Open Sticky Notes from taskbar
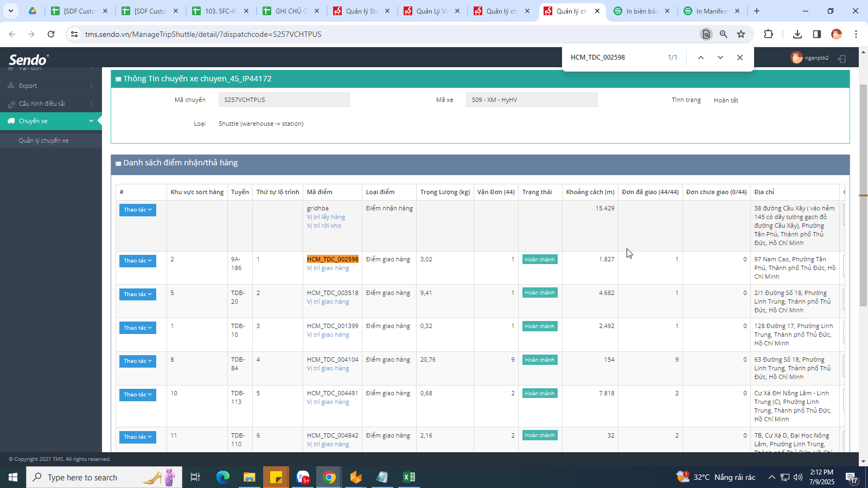This screenshot has height=488, width=868. point(276,477)
